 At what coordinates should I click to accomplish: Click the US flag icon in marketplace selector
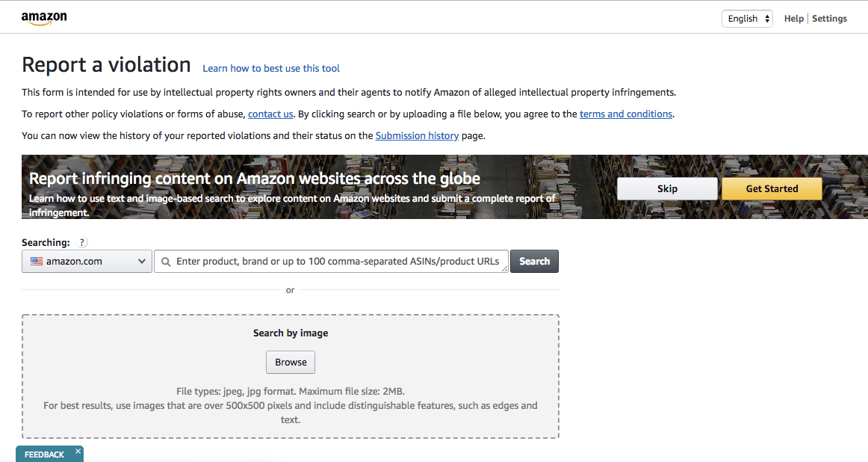tap(37, 262)
